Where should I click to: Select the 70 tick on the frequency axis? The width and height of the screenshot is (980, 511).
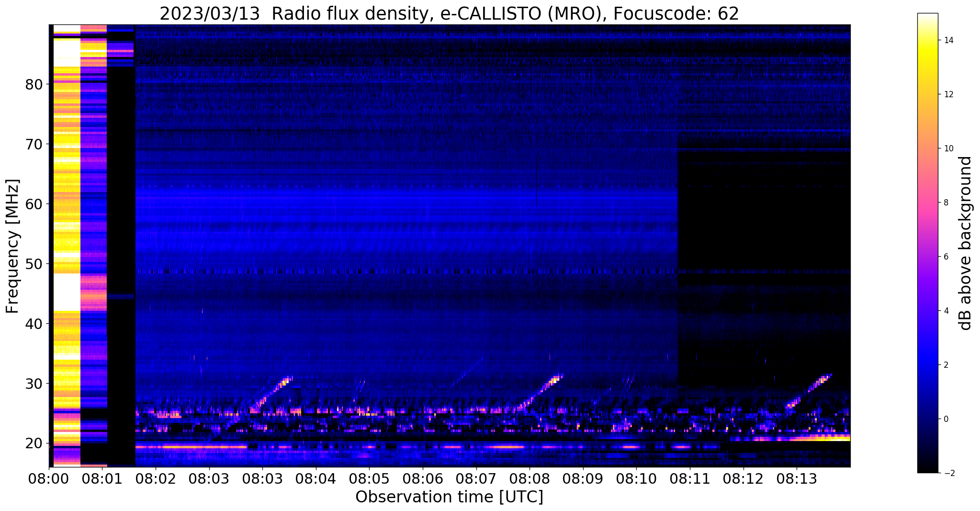coord(34,144)
